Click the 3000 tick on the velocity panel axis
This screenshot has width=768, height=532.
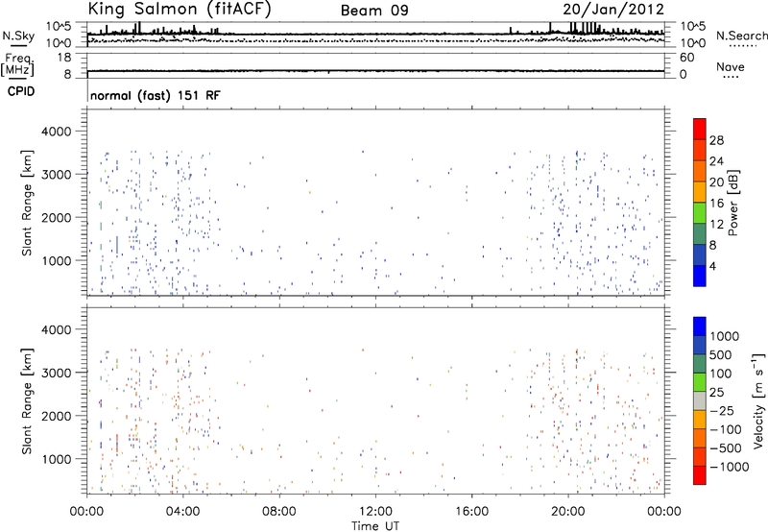(56, 373)
